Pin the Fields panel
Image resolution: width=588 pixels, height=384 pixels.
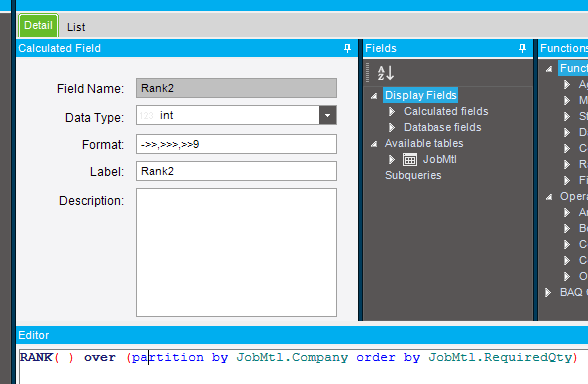[522, 48]
